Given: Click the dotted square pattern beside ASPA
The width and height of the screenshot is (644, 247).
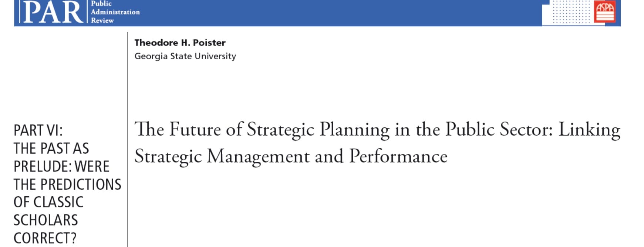Looking at the screenshot, I should tap(571, 11).
